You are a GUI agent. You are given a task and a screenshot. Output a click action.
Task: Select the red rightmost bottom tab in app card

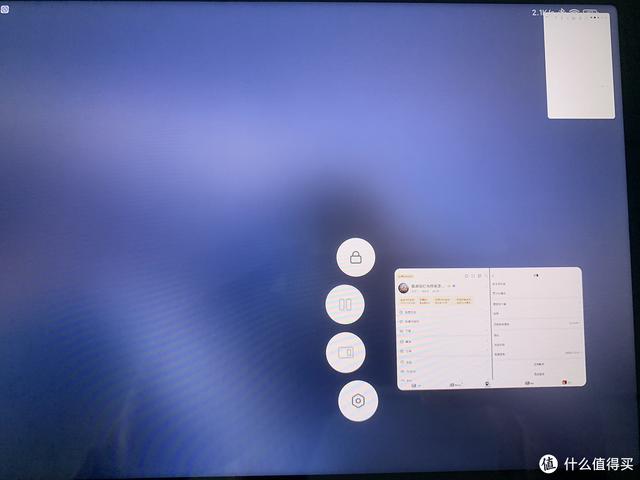pos(565,383)
